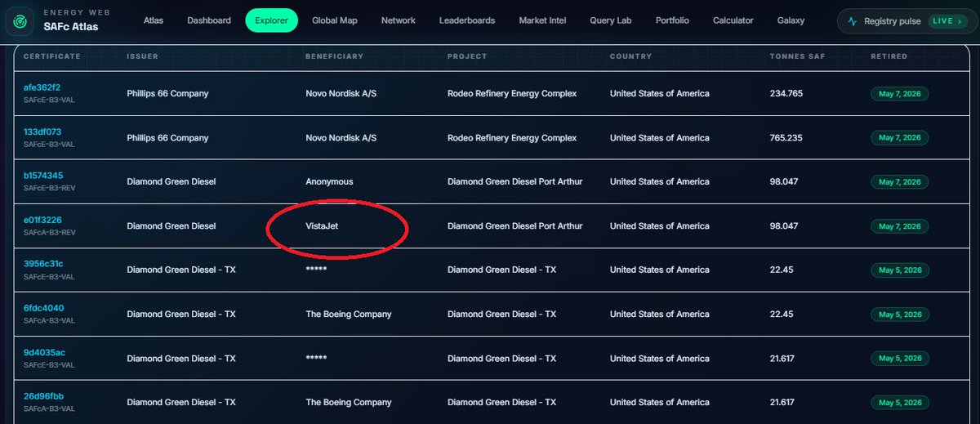Screen dimensions: 980x424
Task: Click the Registry pulse waveform icon
Action: pyautogui.click(x=853, y=21)
